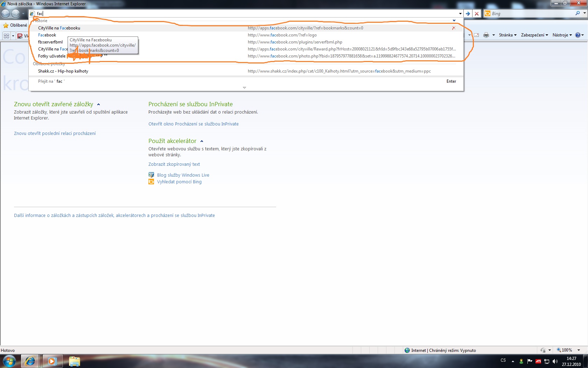
Task: Show hidden tray icons arrow
Action: coord(513,361)
